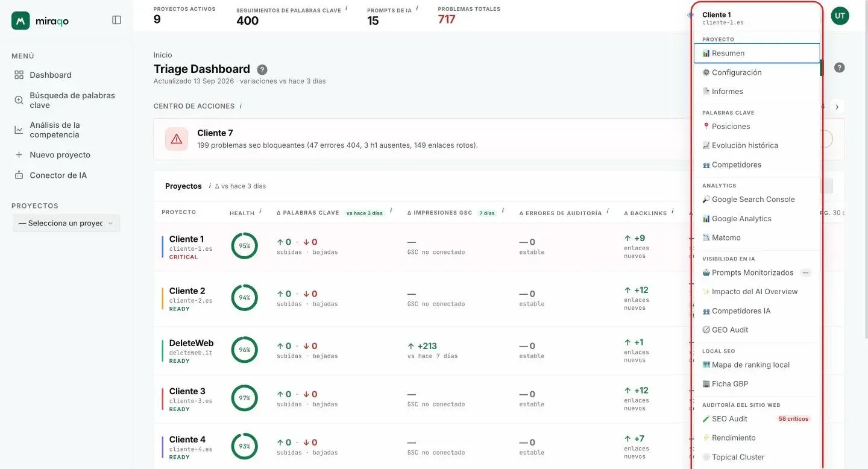The height and width of the screenshot is (469, 868).
Task: Open Configuración in the project menu
Action: [757, 72]
